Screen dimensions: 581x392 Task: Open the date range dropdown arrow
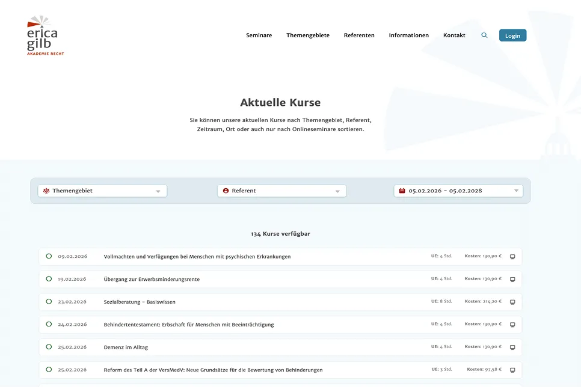[516, 191]
